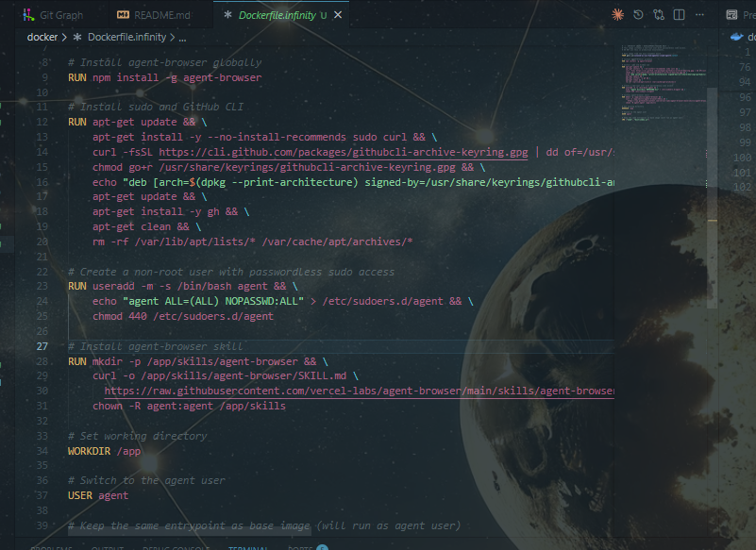
Task: Click 'chown -R agent:agent /app/skills' line
Action: pyautogui.click(x=189, y=406)
